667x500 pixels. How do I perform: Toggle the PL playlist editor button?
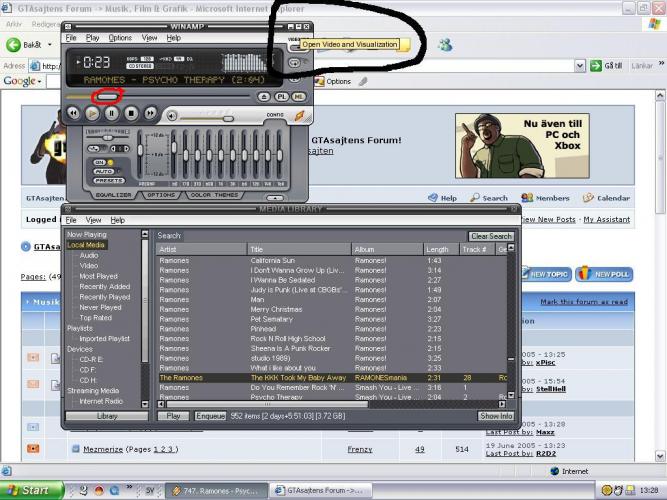281,96
